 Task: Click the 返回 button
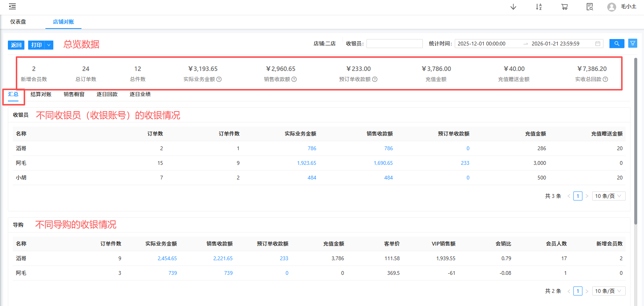click(16, 45)
